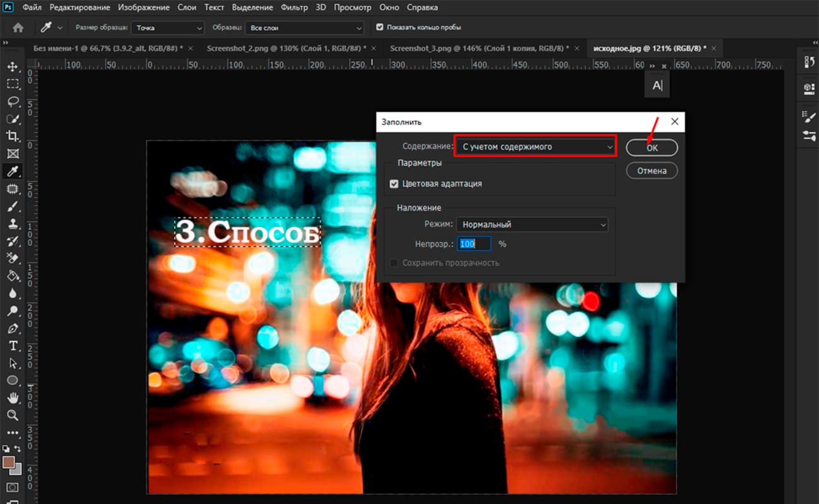Screen dimensions: 819x504
Task: Pick the Zoom tool
Action: pyautogui.click(x=14, y=415)
